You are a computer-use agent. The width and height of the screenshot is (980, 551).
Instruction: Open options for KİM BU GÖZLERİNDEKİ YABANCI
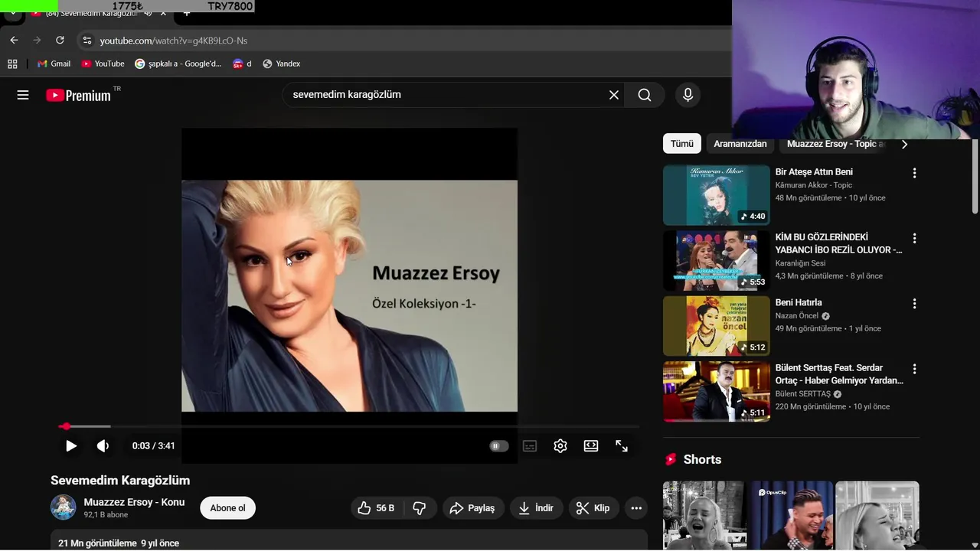click(x=913, y=238)
